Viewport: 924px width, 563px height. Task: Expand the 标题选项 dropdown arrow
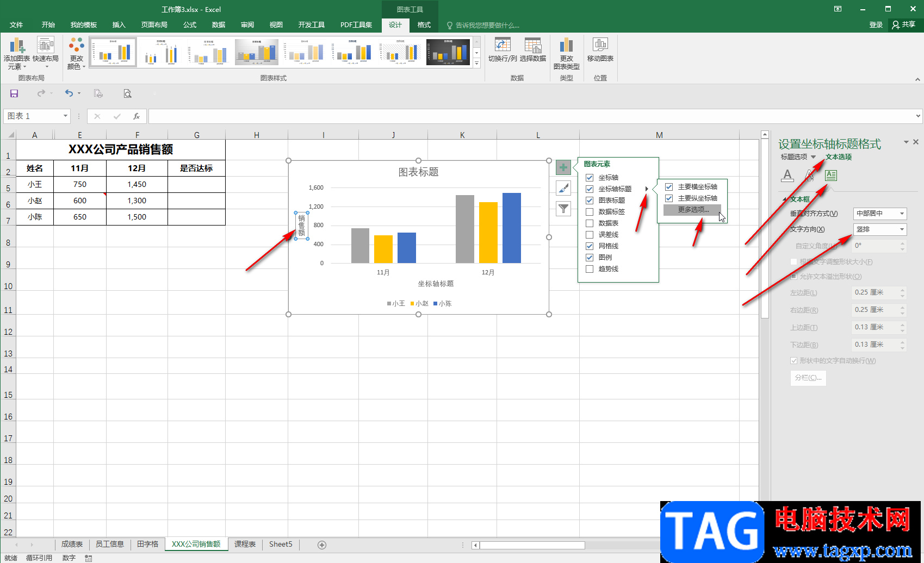click(x=813, y=157)
